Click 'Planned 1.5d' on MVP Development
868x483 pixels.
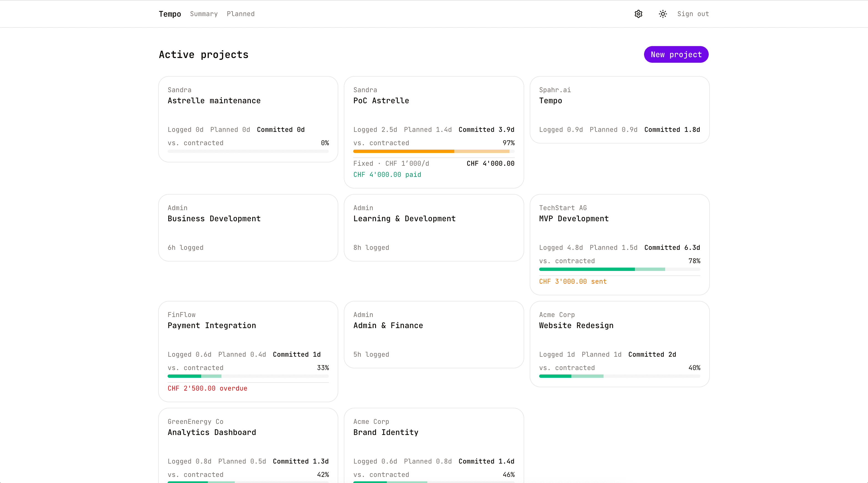pos(613,248)
